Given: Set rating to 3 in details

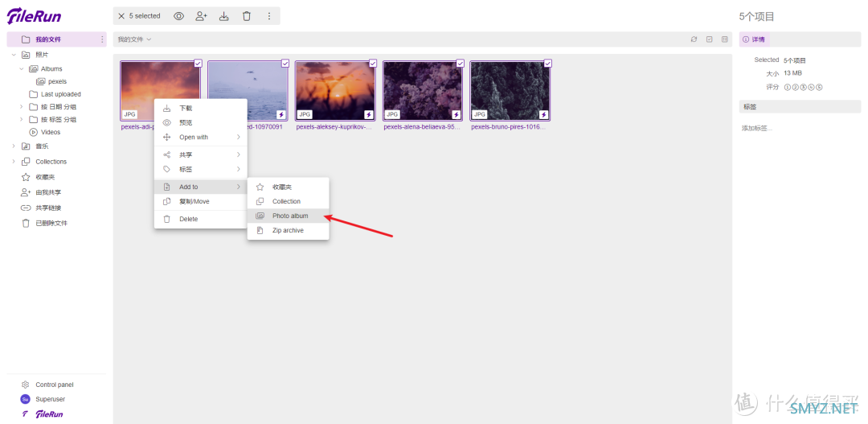Looking at the screenshot, I should click(803, 87).
